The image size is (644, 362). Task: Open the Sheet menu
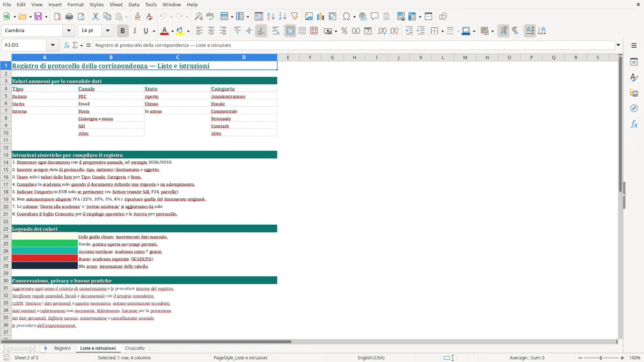tap(116, 4)
